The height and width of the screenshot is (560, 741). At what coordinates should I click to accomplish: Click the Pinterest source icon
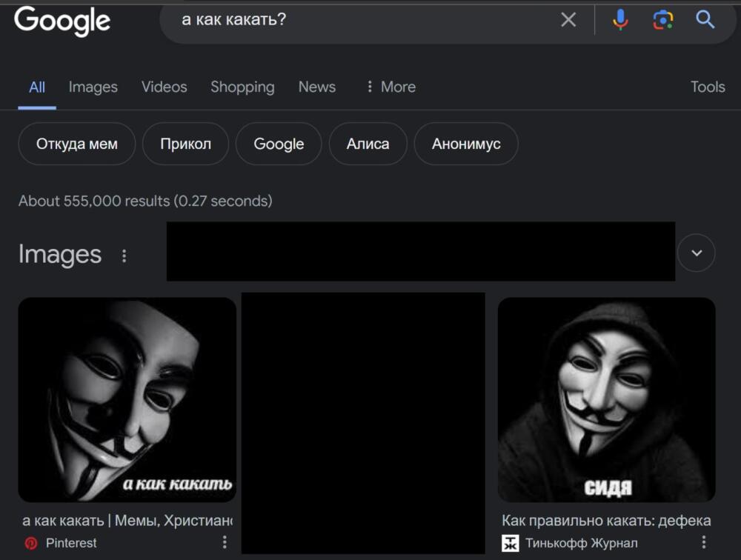30,543
